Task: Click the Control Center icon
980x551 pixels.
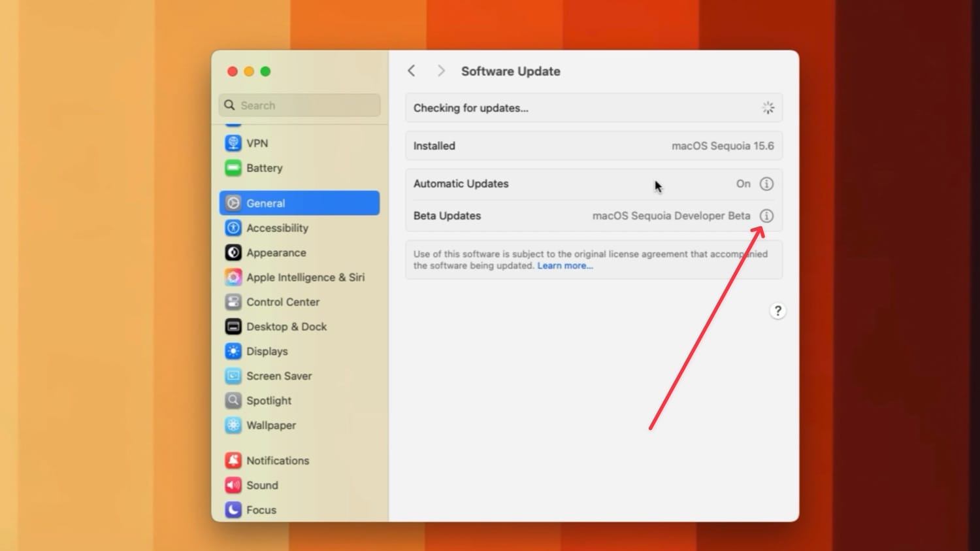Action: click(233, 302)
